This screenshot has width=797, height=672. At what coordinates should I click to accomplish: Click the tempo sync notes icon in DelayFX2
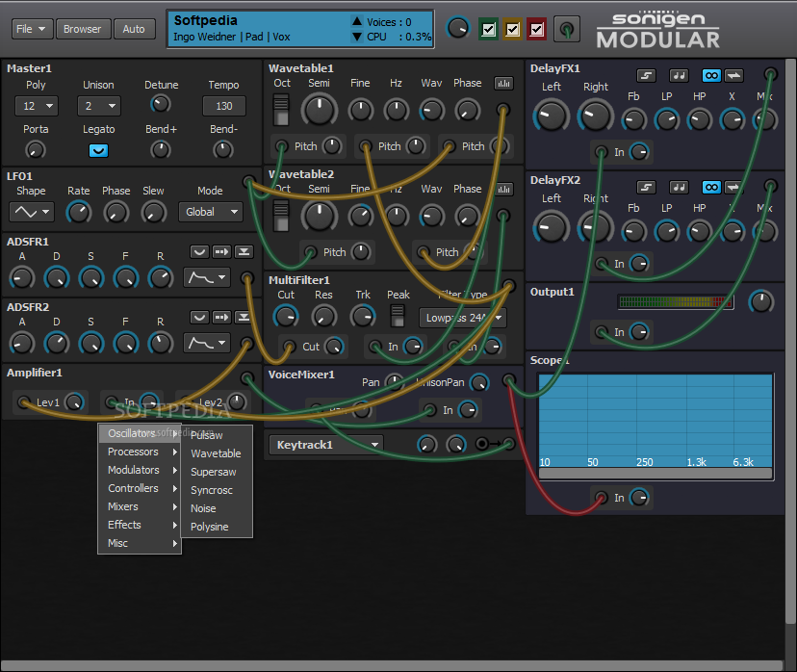tap(679, 188)
